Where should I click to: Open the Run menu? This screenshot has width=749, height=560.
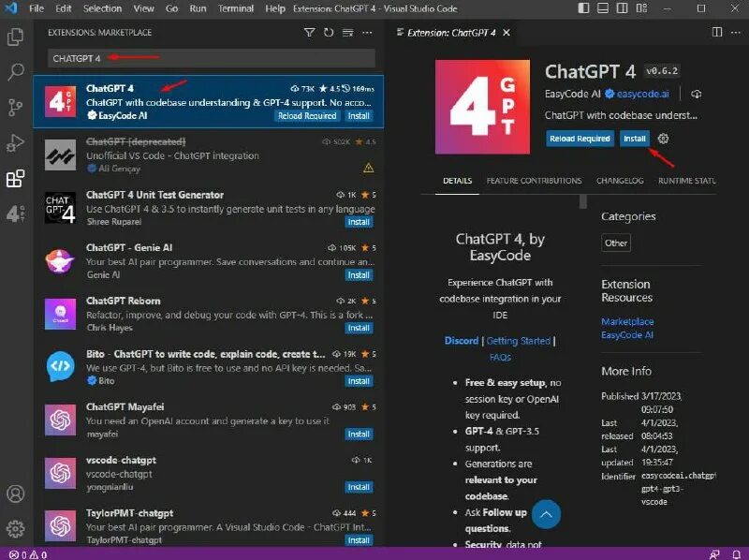tap(198, 8)
